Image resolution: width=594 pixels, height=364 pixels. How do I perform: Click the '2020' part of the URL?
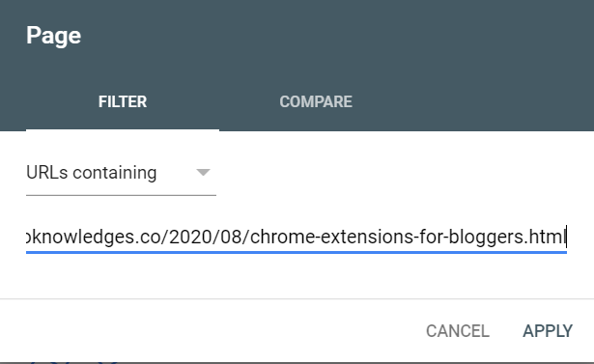pyautogui.click(x=188, y=238)
